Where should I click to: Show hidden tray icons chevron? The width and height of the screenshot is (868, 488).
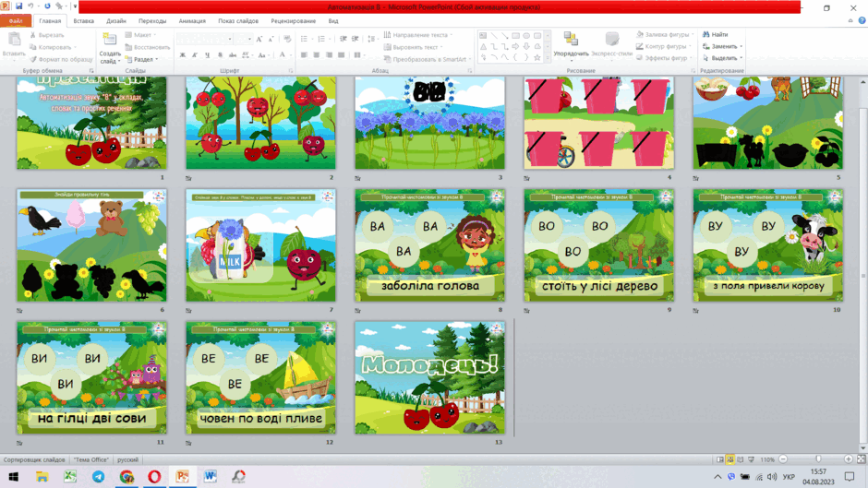pos(717,476)
